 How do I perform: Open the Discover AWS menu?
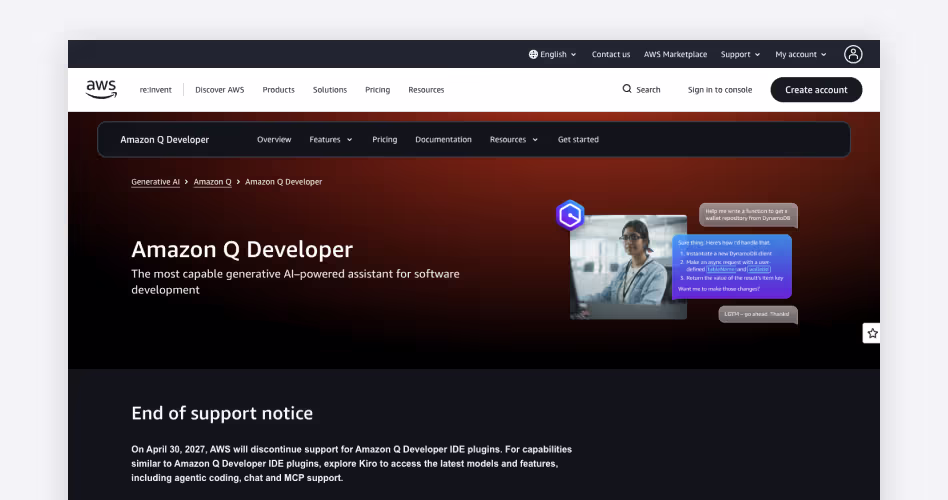coord(219,89)
